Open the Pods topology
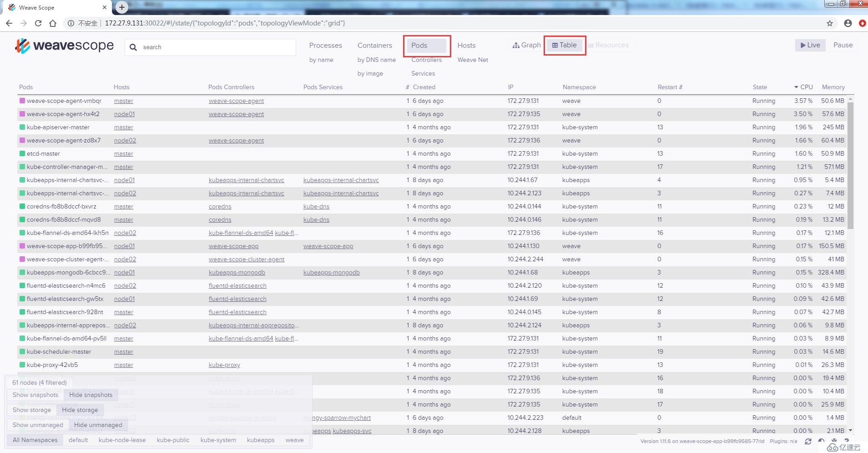This screenshot has width=868, height=453. tap(427, 46)
